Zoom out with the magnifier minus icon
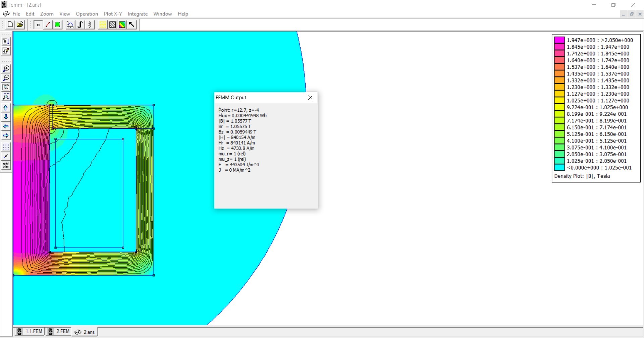The image size is (644, 338). pyautogui.click(x=6, y=78)
